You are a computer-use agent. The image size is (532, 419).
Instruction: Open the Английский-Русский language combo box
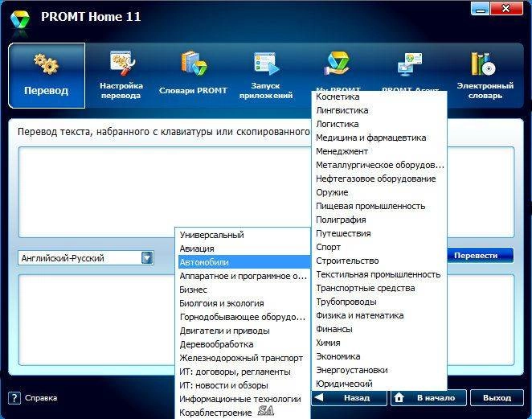[86, 258]
